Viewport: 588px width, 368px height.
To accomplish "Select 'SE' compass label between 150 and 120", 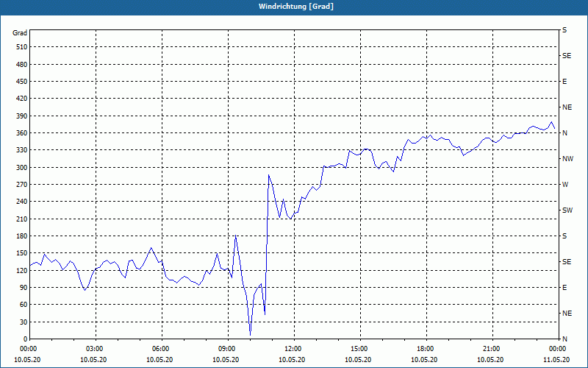I will coord(567,262).
